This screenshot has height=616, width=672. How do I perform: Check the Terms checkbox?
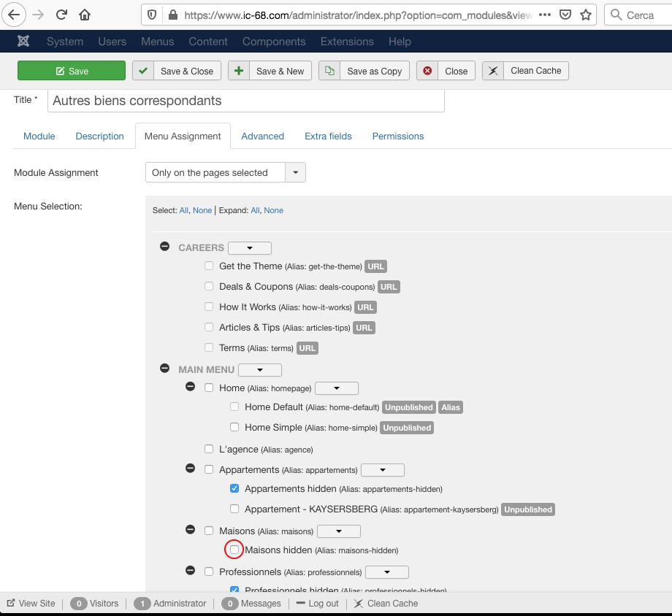click(209, 347)
